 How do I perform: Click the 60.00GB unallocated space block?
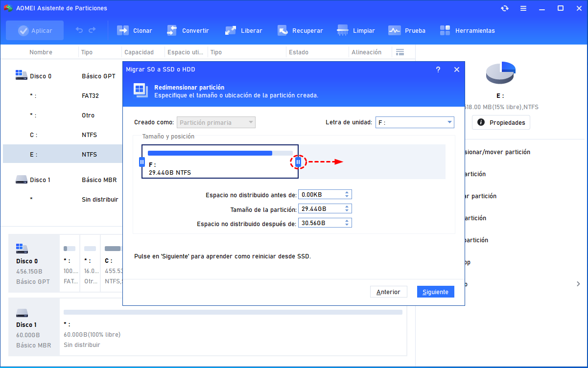233,327
